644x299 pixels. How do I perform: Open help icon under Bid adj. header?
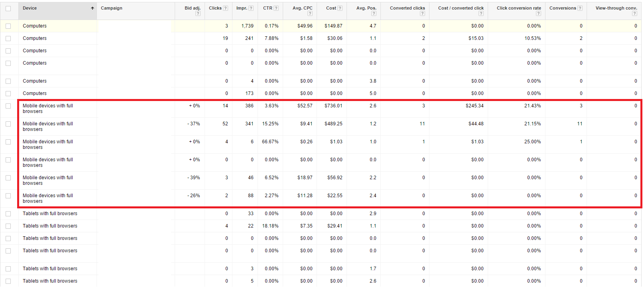[x=198, y=14]
